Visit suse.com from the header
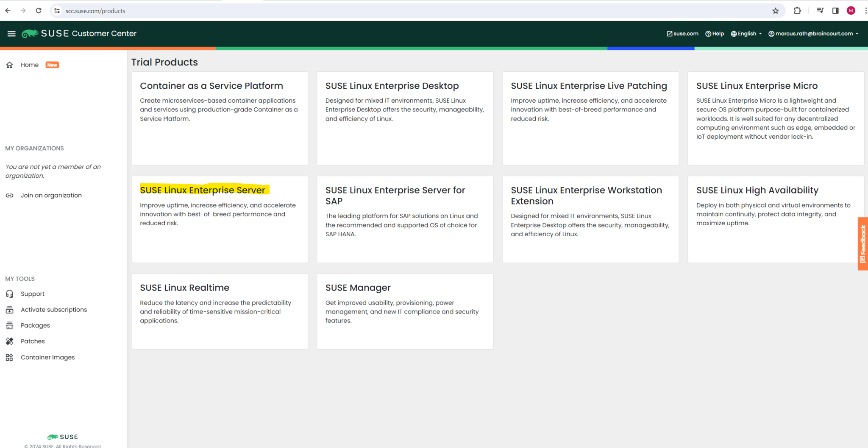Viewport: 868px width, 448px height. tap(682, 34)
